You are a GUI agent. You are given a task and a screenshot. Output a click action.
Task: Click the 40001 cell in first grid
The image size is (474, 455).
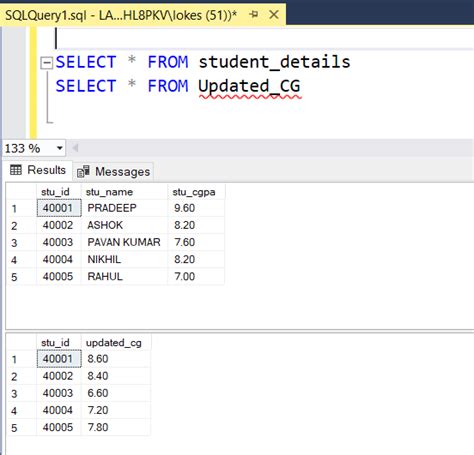pyautogui.click(x=59, y=208)
